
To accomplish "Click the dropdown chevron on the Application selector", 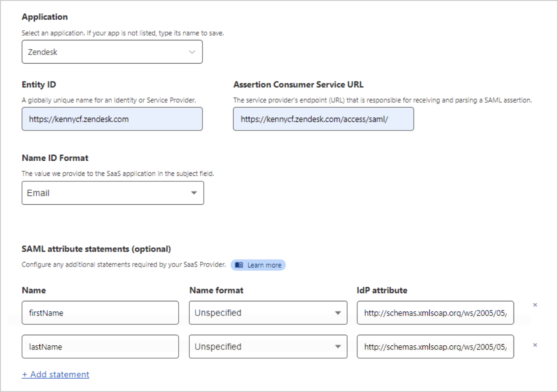I will (x=193, y=52).
